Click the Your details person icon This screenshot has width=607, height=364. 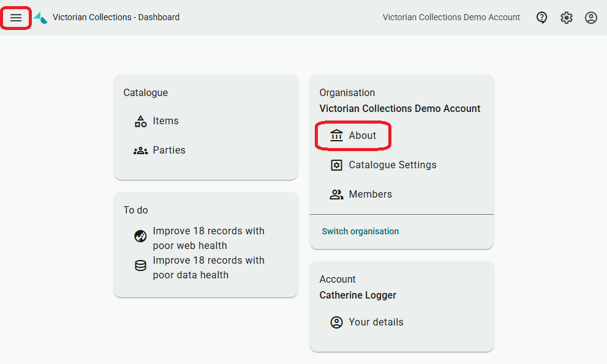click(x=336, y=322)
